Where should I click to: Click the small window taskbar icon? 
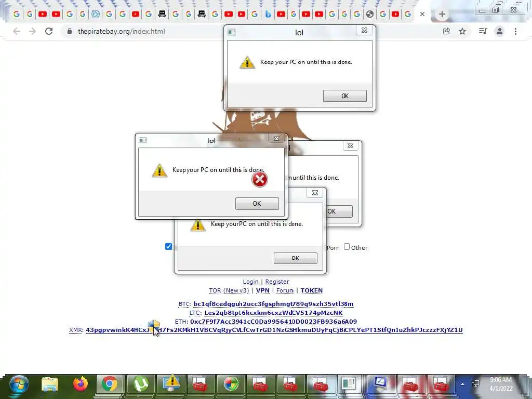coord(349,384)
